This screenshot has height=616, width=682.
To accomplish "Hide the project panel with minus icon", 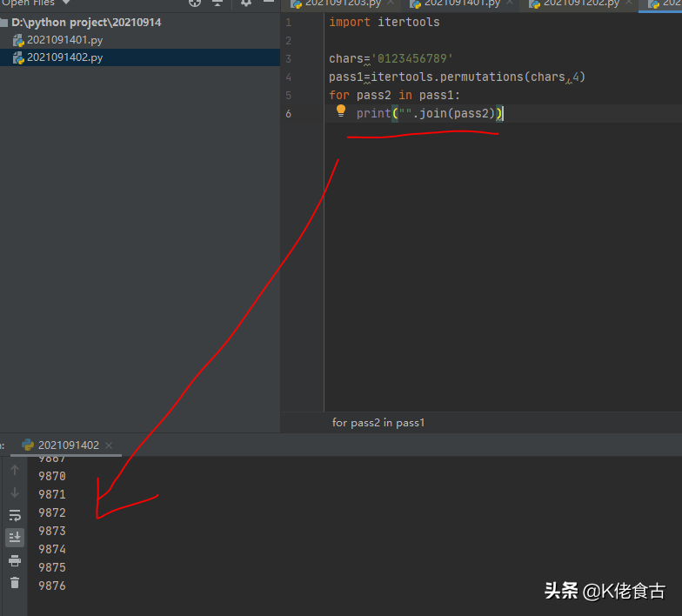I will pyautogui.click(x=269, y=3).
